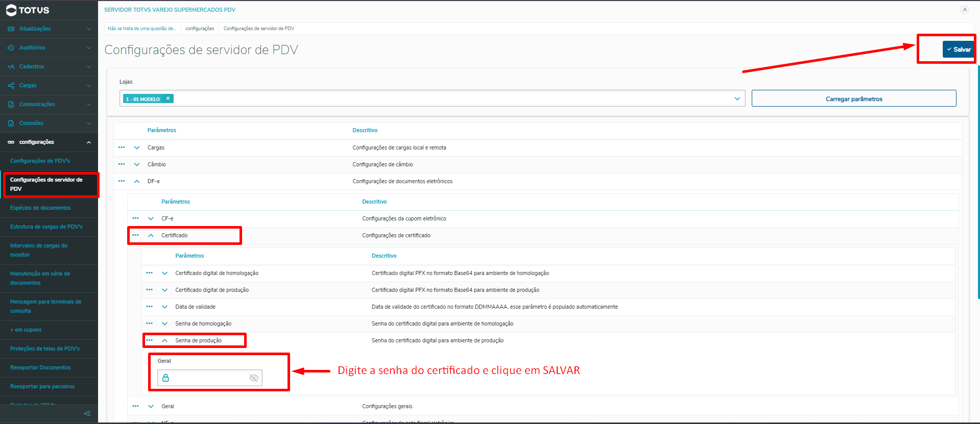Viewport: 980px width, 424px height.
Task: Click breadcrumb Configurações de servidor de PDV
Action: click(259, 29)
